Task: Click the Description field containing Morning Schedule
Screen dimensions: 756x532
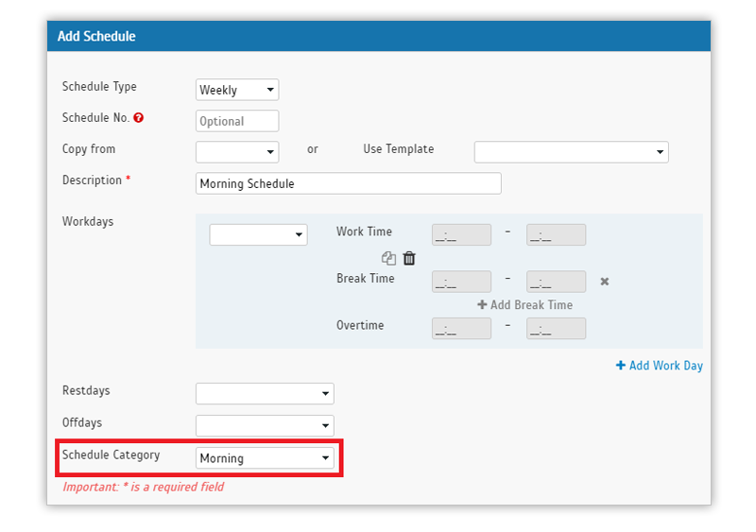Action: coord(349,183)
